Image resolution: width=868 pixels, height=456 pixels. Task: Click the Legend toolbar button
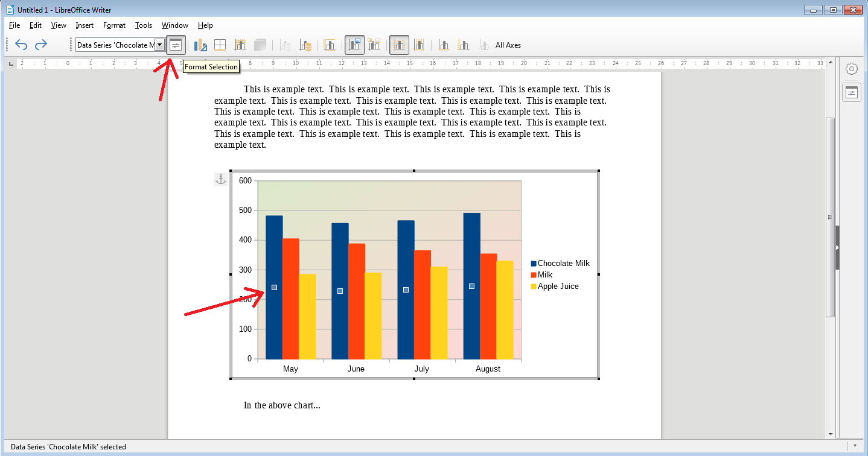pos(374,45)
